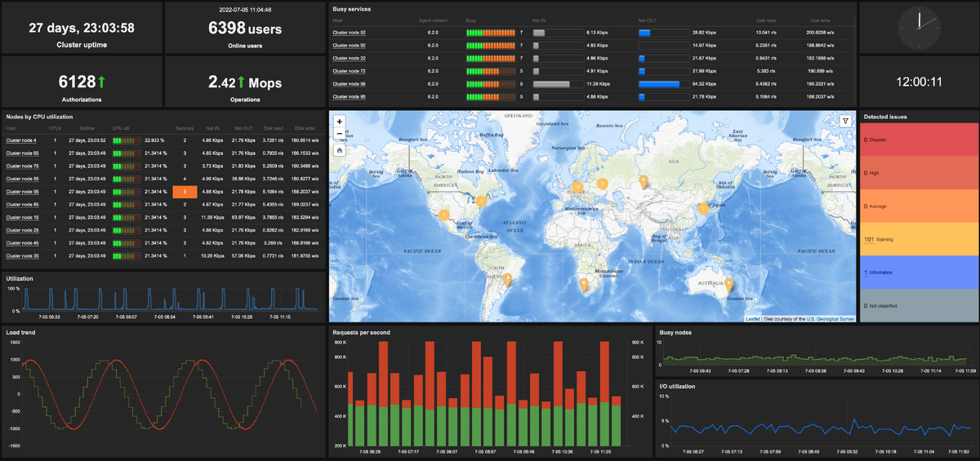980x461 pixels.
Task: Select the Disaster severity block
Action: (x=918, y=140)
